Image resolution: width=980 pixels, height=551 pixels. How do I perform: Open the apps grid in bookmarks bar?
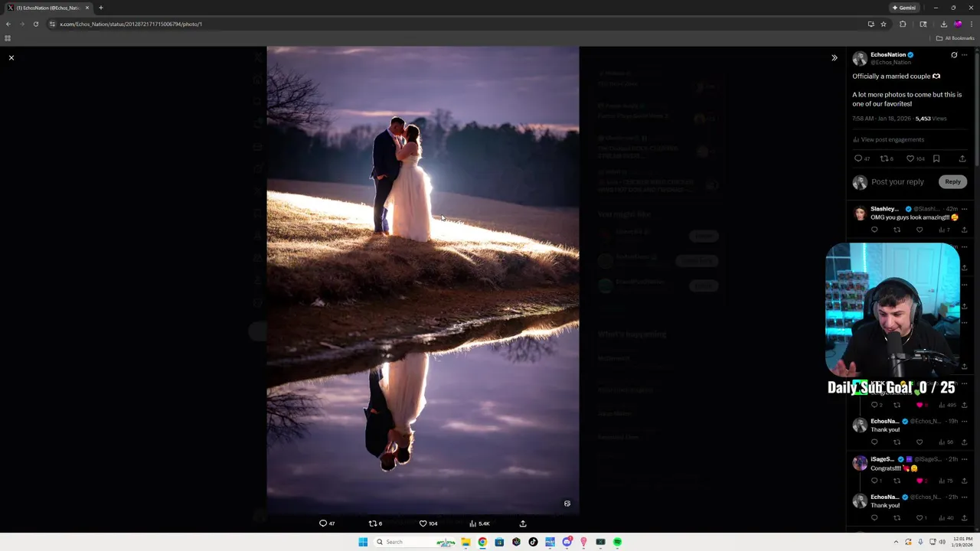pyautogui.click(x=8, y=38)
